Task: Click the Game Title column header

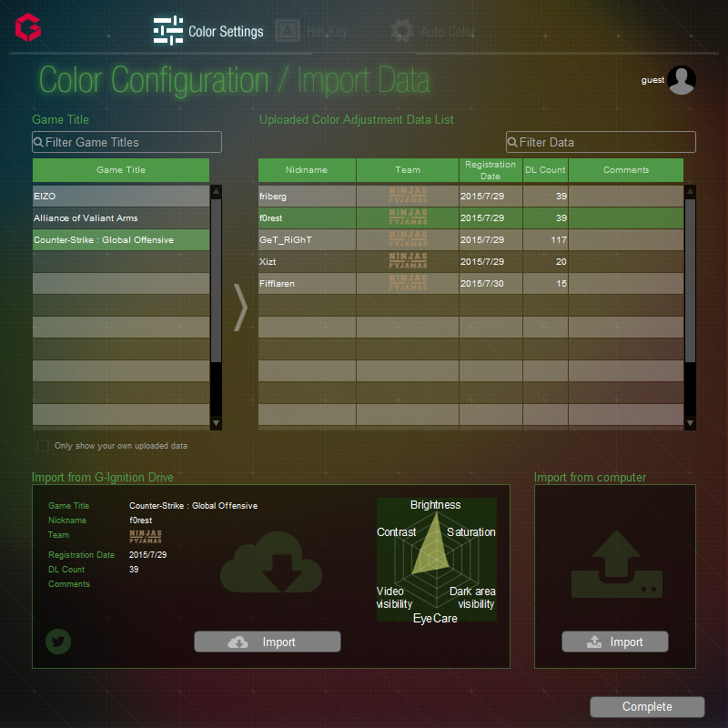Action: pos(121,170)
